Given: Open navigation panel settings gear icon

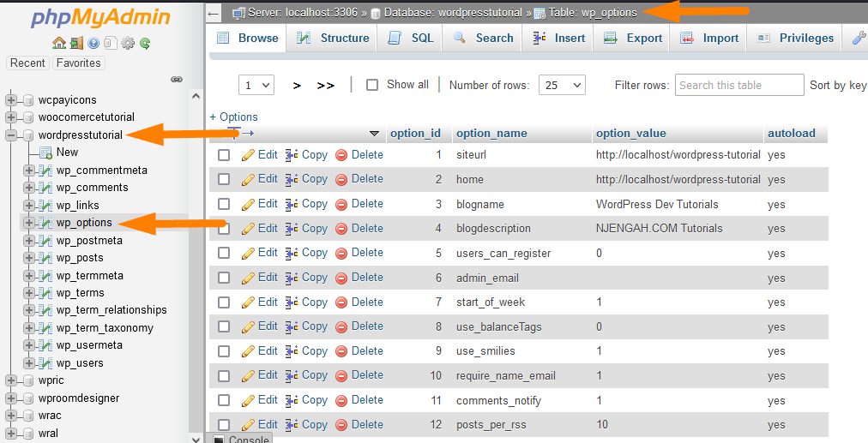Looking at the screenshot, I should (x=128, y=43).
